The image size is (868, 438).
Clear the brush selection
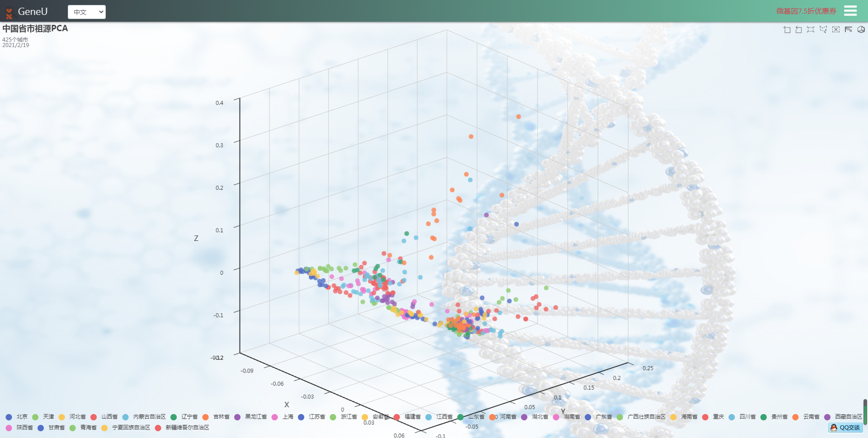pos(836,29)
